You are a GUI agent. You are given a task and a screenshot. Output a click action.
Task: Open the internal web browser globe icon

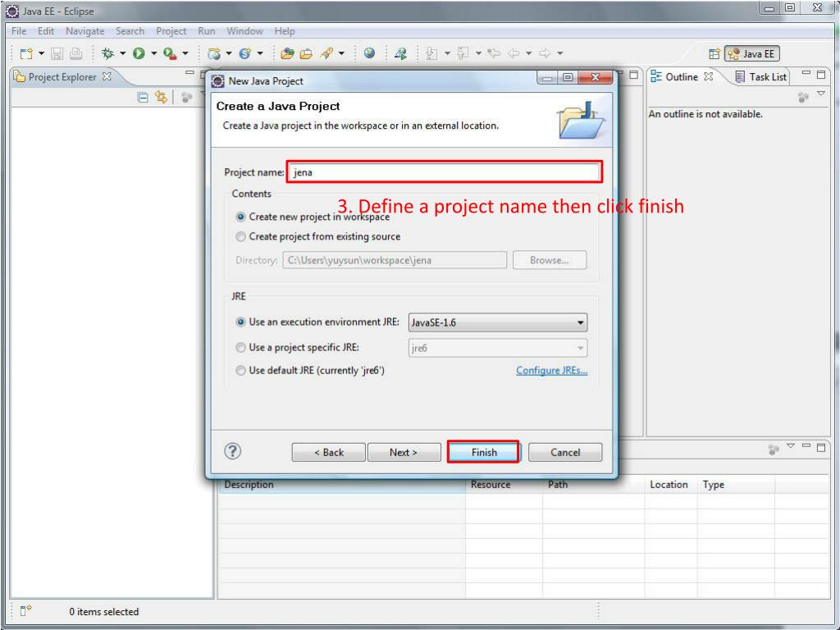(370, 53)
